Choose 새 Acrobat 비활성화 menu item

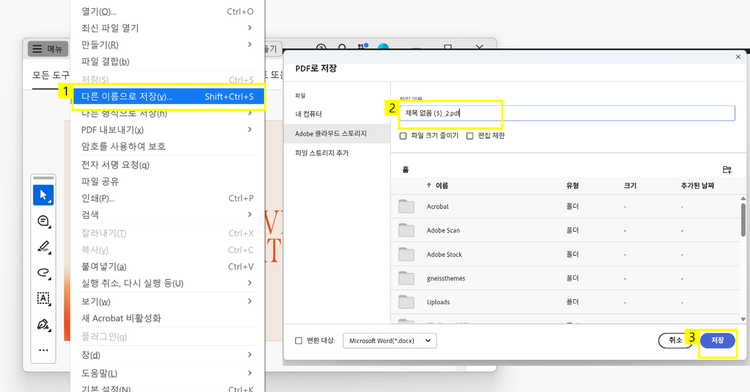(167, 318)
